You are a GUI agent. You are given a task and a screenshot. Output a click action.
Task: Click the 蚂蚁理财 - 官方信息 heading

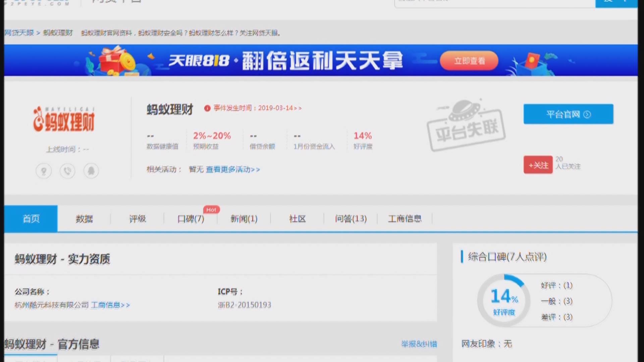point(52,344)
